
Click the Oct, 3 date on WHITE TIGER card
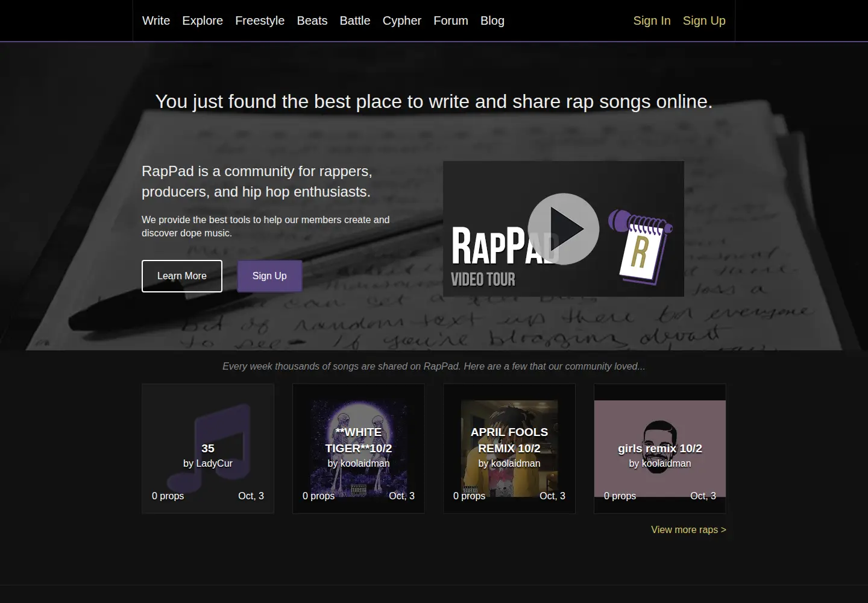pos(401,496)
